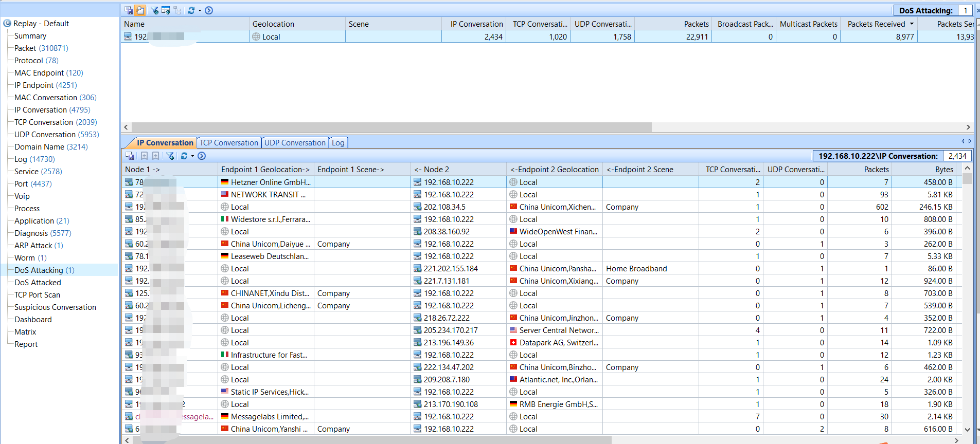Image resolution: width=980 pixels, height=444 pixels.
Task: Click host icon next to 202.108.34.5
Action: point(418,207)
